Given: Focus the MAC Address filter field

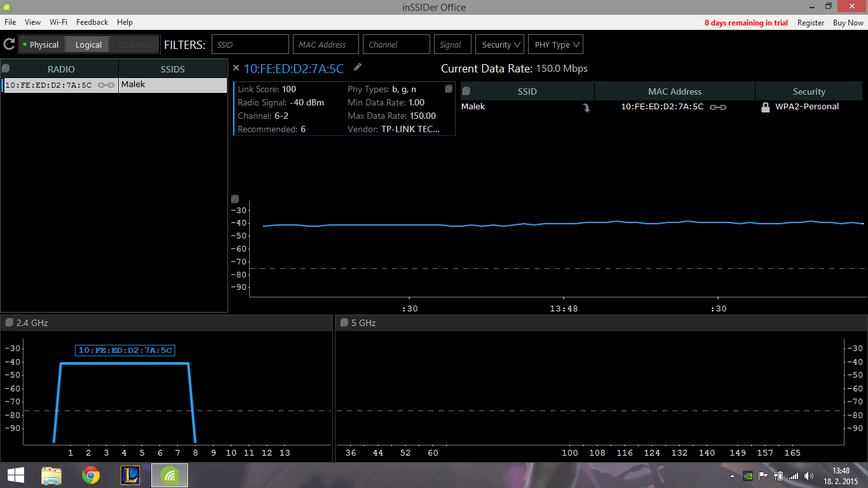Looking at the screenshot, I should tap(326, 44).
